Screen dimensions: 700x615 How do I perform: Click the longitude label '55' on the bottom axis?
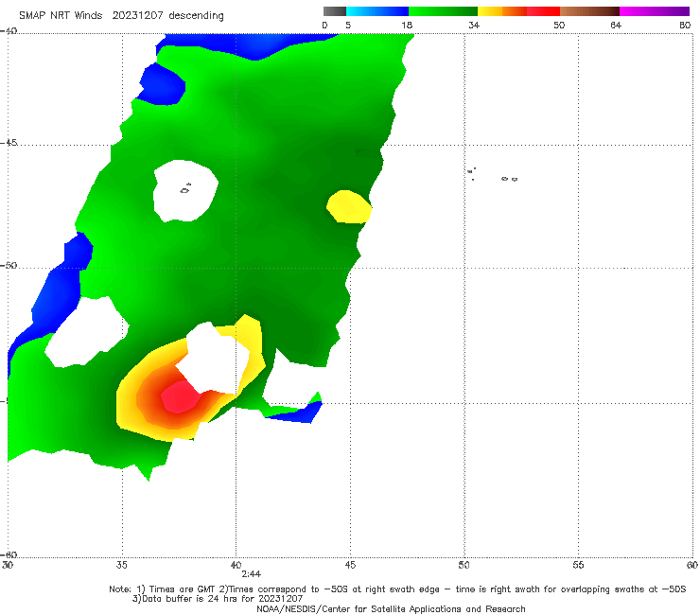click(x=578, y=565)
